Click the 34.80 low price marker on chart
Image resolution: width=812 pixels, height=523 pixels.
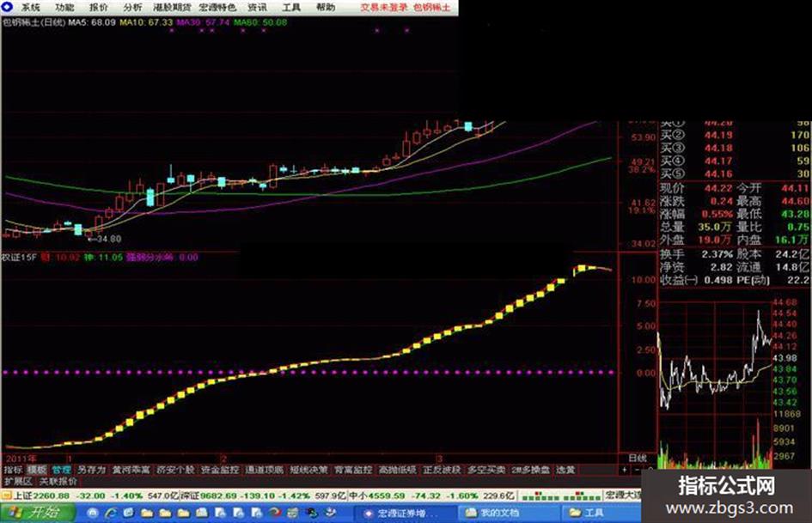coord(105,239)
